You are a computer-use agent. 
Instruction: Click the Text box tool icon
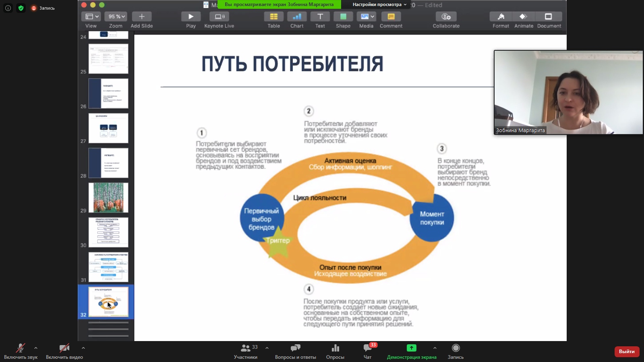(x=320, y=17)
